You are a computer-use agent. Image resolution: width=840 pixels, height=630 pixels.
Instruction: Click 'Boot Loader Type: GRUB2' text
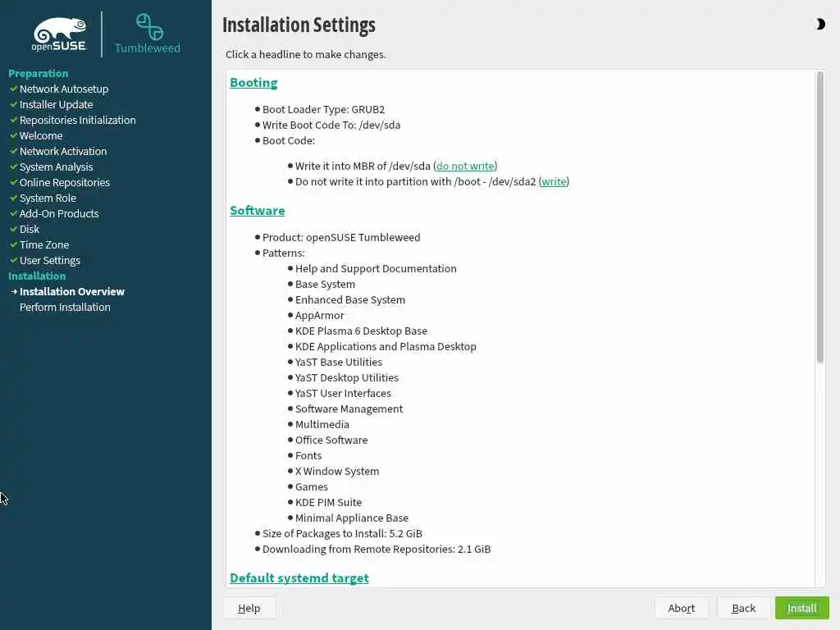click(323, 109)
